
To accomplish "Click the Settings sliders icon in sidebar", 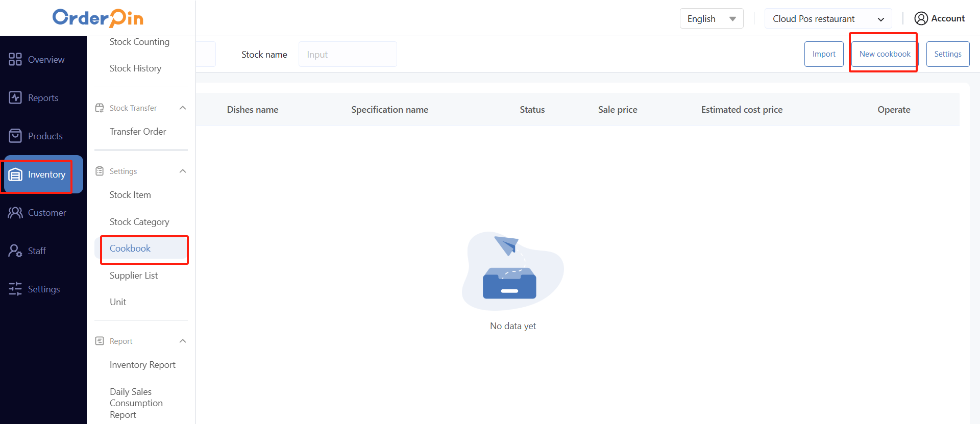I will (x=15, y=289).
